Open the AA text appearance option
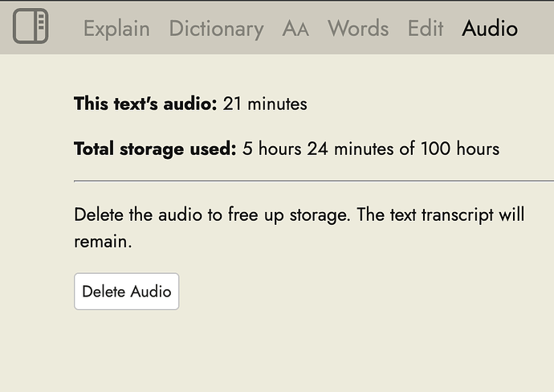This screenshot has width=554, height=392. (295, 29)
